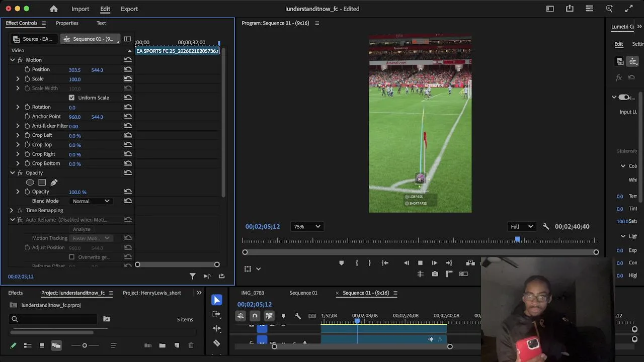Image resolution: width=644 pixels, height=362 pixels.
Task: Create new item in Project panel
Action: (x=177, y=345)
